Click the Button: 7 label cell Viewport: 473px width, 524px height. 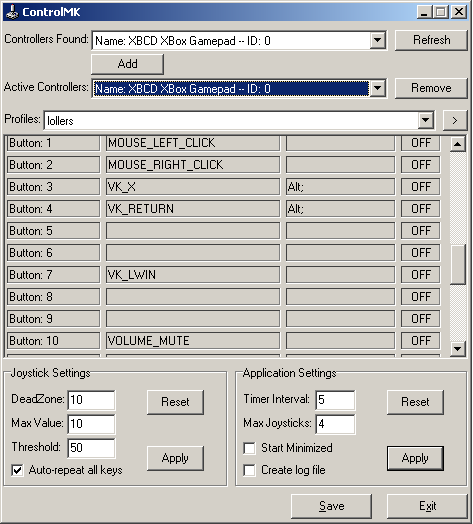[x=53, y=275]
